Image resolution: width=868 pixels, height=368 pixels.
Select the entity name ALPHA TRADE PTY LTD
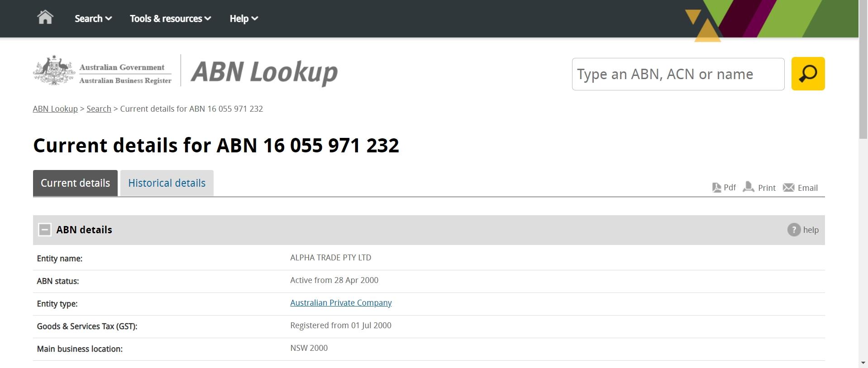(330, 258)
